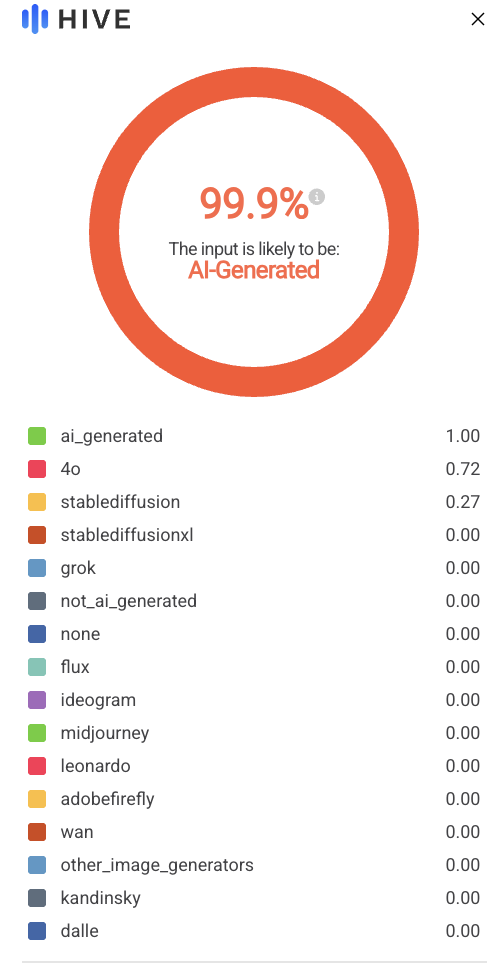
Task: Select the other_image_generators label
Action: 157,865
